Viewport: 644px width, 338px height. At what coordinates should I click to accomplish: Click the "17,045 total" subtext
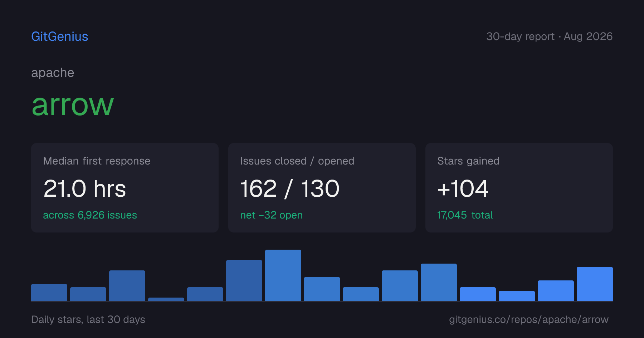click(x=465, y=215)
